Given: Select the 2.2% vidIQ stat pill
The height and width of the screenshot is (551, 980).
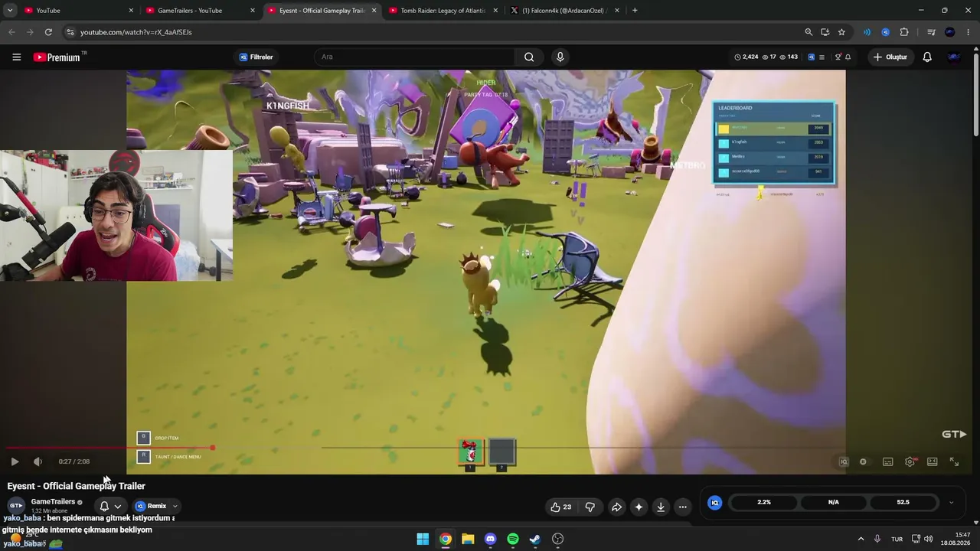Looking at the screenshot, I should pyautogui.click(x=764, y=503).
